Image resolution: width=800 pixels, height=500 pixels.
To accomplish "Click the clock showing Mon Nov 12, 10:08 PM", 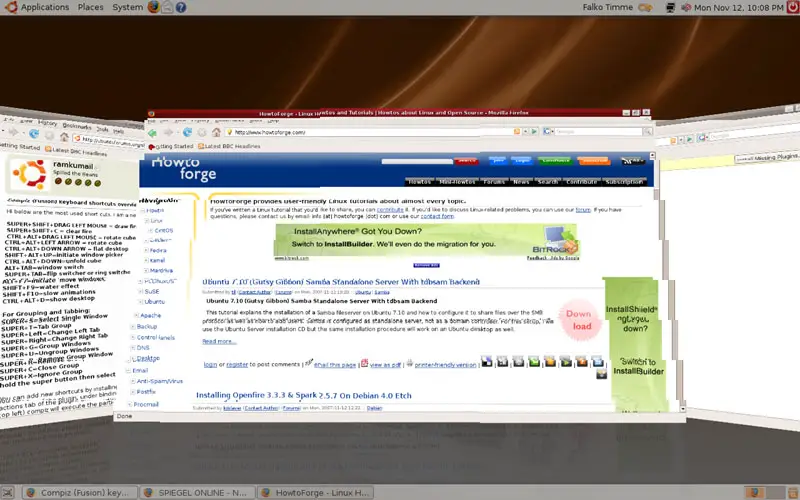I will pos(738,7).
